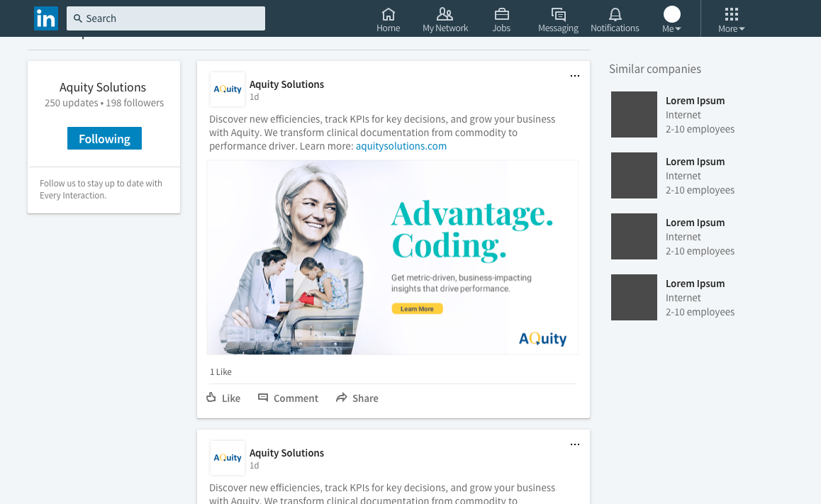Open aquitysolutions.com link in first post
Image resolution: width=821 pixels, height=504 pixels.
(401, 146)
